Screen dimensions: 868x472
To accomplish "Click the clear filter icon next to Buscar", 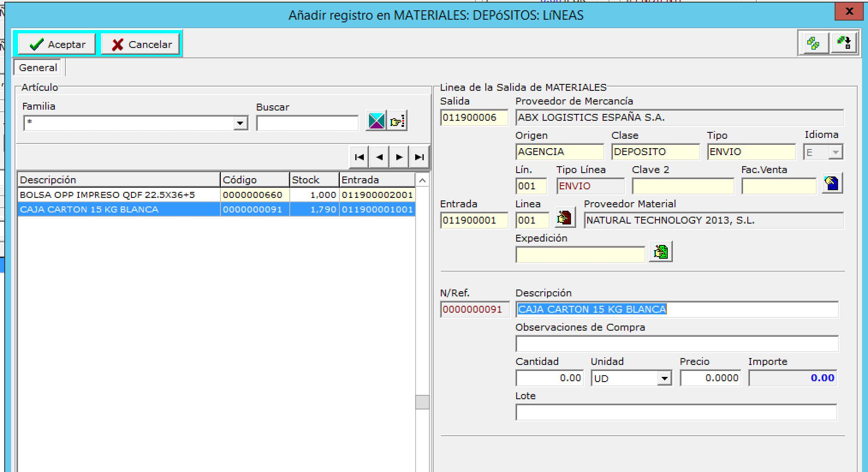I will (376, 121).
